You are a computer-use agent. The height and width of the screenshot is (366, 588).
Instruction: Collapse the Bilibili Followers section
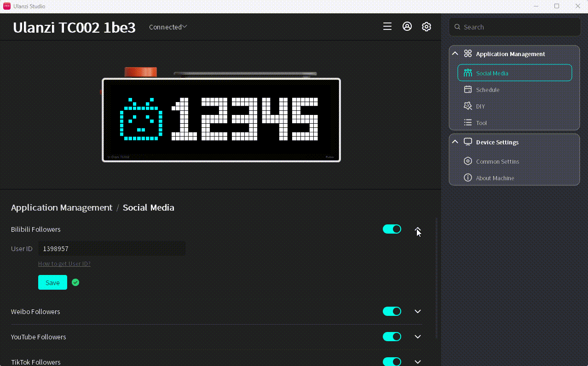418,229
